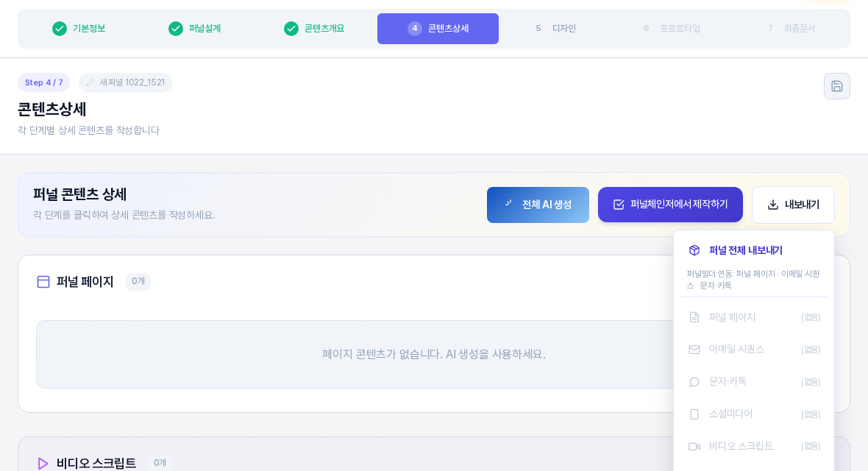Open step 7 최종문서
The image size is (868, 471).
coord(791,28)
